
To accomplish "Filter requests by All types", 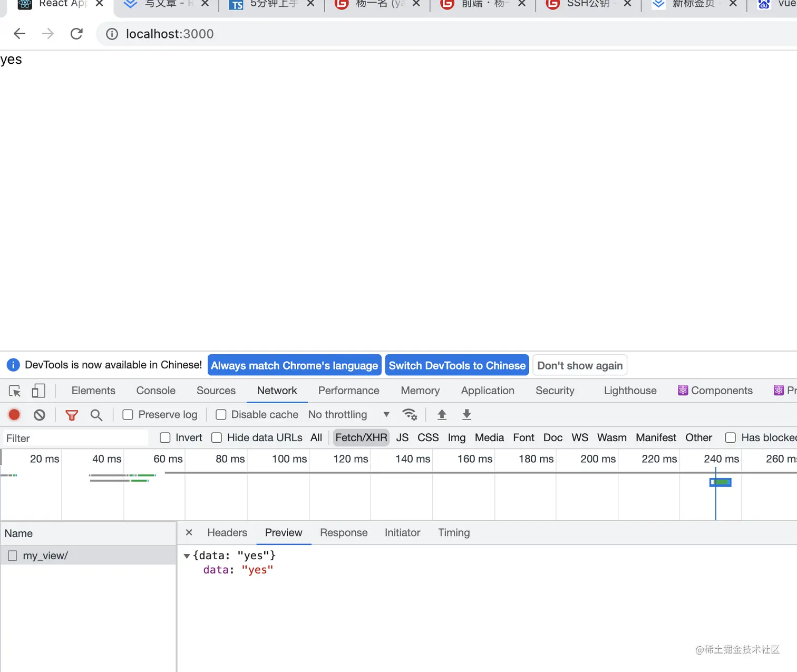I will tap(316, 438).
